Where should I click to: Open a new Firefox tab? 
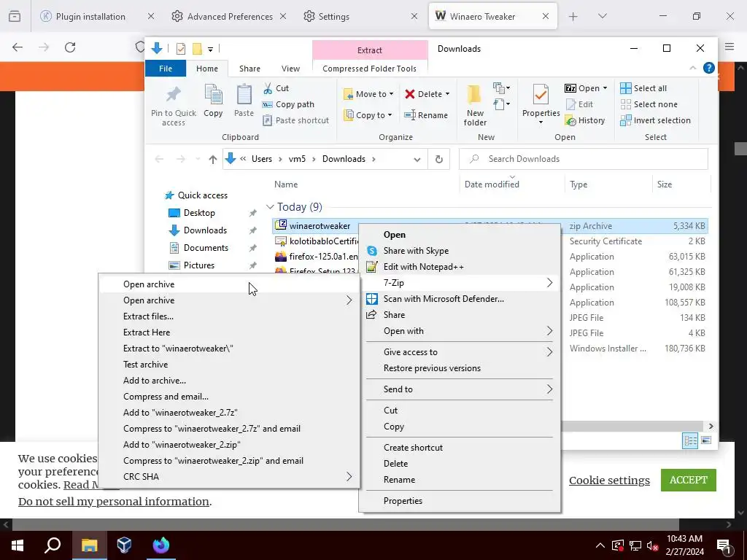pos(573,17)
